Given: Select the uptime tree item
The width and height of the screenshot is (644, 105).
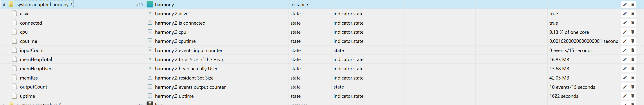Looking at the screenshot, I should (x=27, y=96).
